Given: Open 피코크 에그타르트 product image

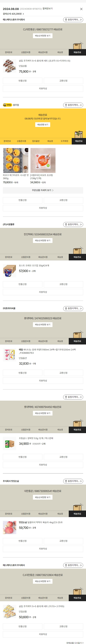Looking at the screenshot, I should click(x=16, y=161).
